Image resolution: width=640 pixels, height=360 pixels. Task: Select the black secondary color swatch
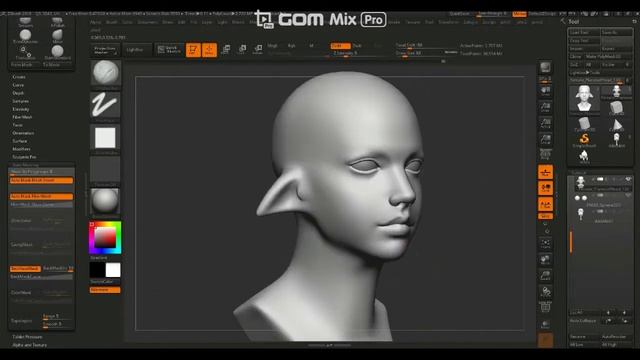tap(98, 270)
